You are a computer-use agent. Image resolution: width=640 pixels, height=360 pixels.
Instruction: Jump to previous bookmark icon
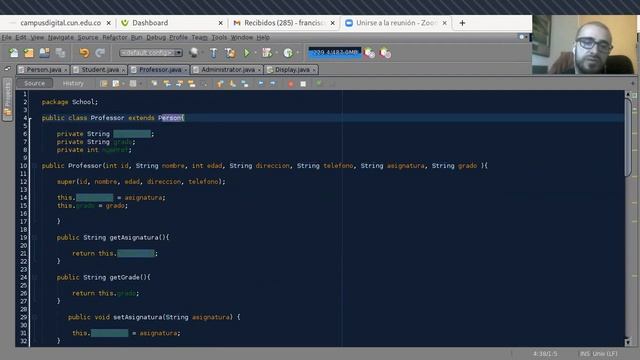(220, 83)
